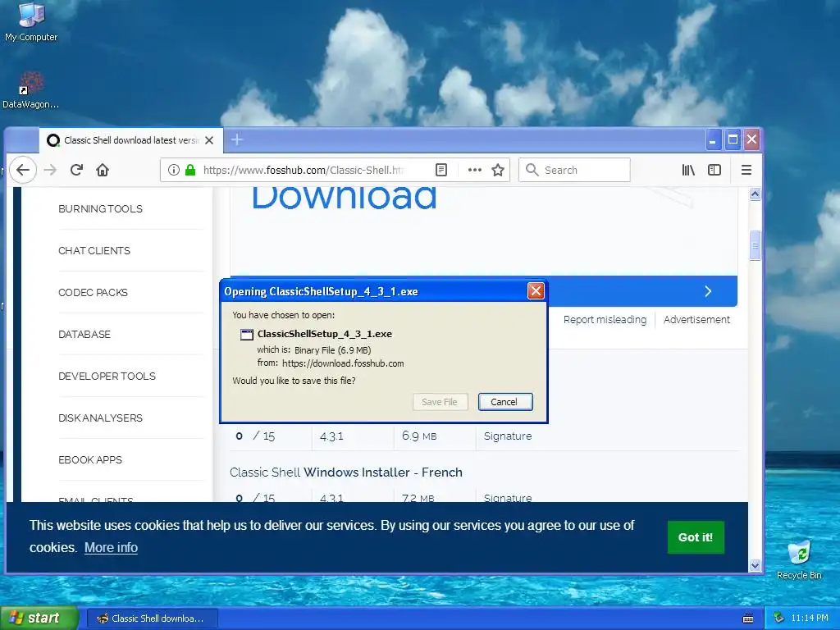Viewport: 840px width, 630px height.
Task: Open BURNING TOOLS category
Action: [x=100, y=209]
